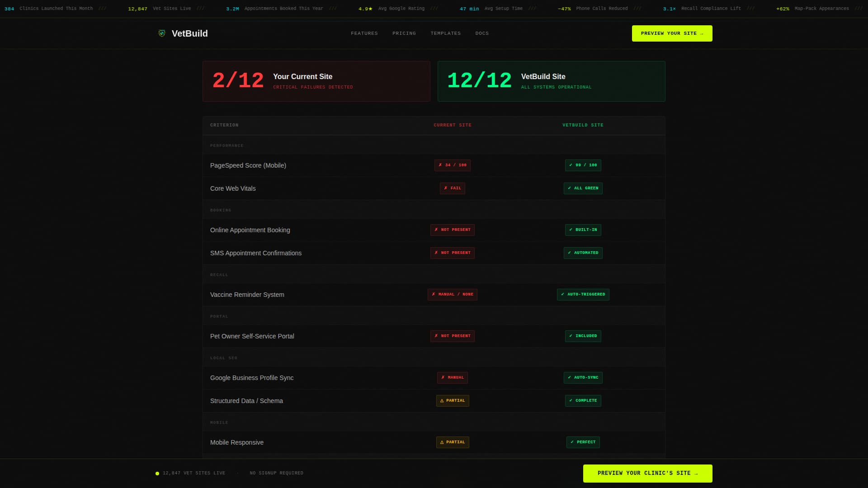
Task: Click the -47% Phone Calls Reduced stat
Action: pos(593,9)
